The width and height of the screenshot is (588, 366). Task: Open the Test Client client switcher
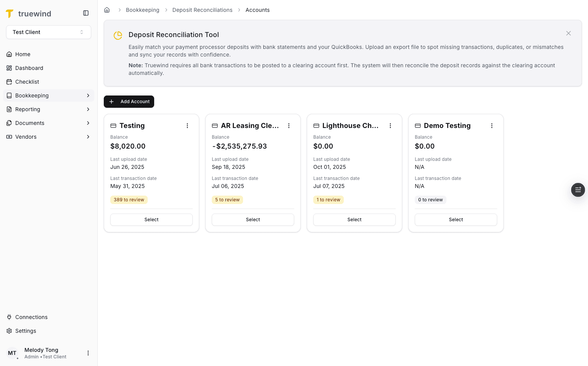tap(48, 32)
